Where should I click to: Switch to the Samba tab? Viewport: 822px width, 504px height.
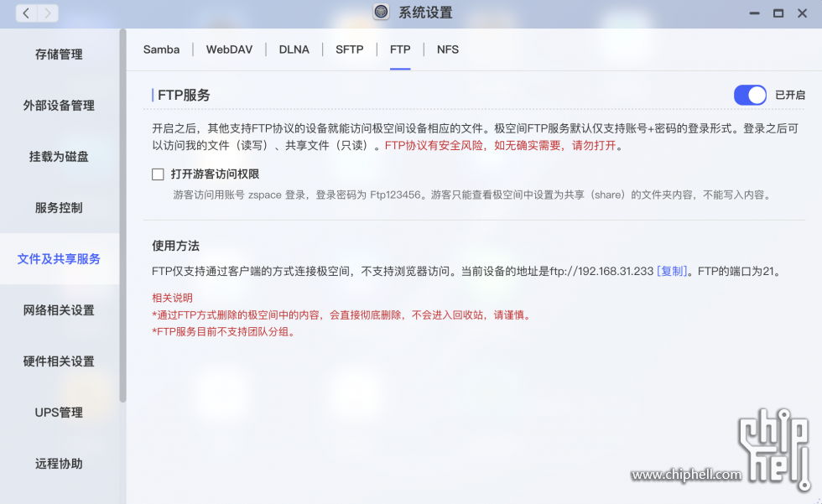161,49
